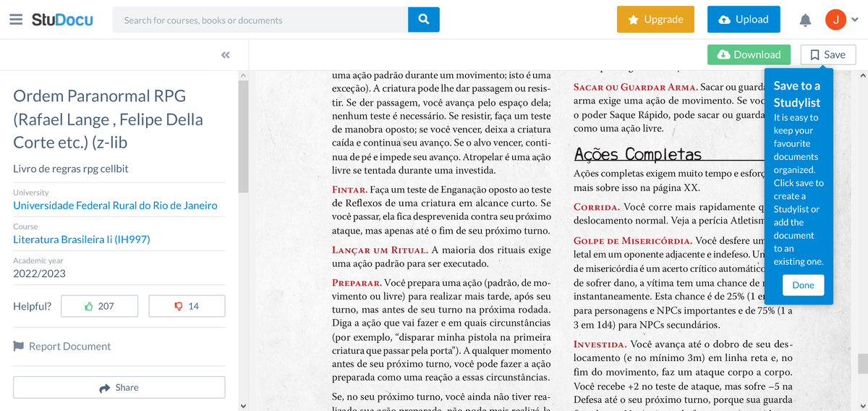Click the Upload button
This screenshot has width=868, height=411.
click(x=744, y=20)
